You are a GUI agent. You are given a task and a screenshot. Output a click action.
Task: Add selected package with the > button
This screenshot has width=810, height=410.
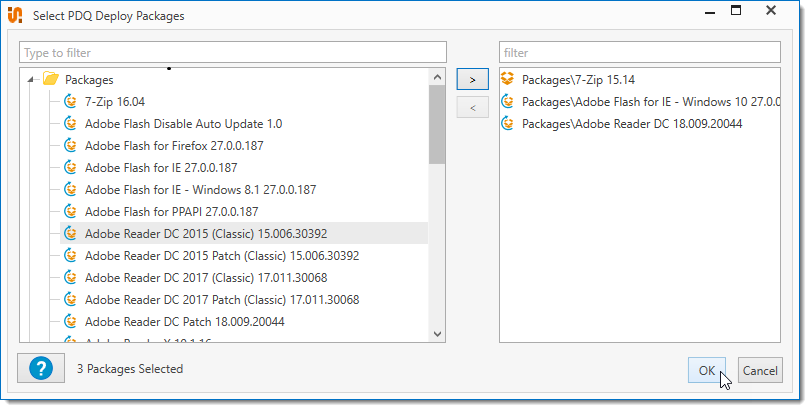pyautogui.click(x=472, y=78)
